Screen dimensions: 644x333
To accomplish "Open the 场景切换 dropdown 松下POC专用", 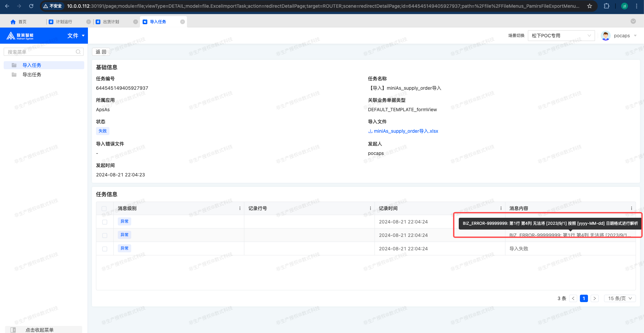I will click(561, 36).
